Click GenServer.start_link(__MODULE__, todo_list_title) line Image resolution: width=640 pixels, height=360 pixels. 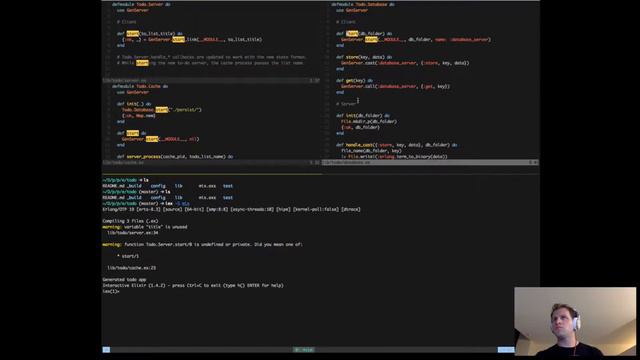click(192, 40)
